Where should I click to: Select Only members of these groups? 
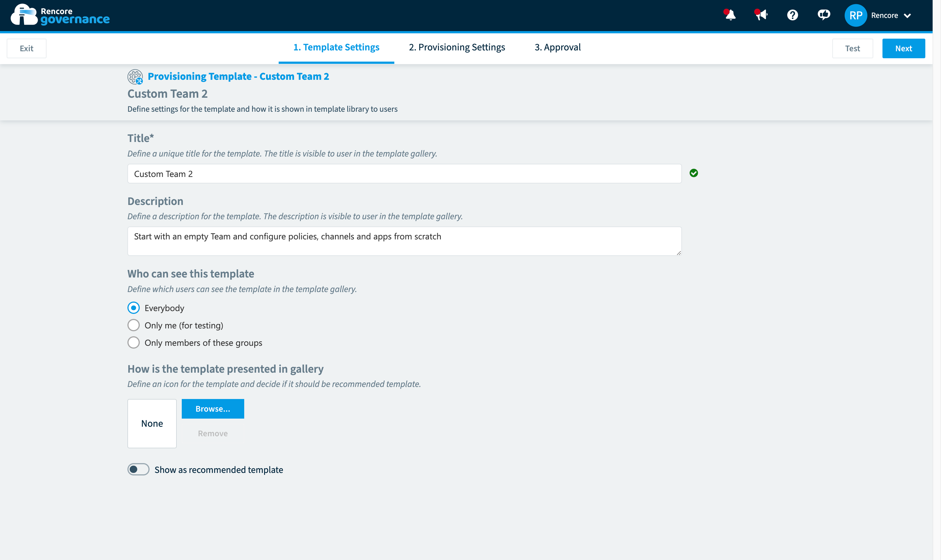point(133,343)
